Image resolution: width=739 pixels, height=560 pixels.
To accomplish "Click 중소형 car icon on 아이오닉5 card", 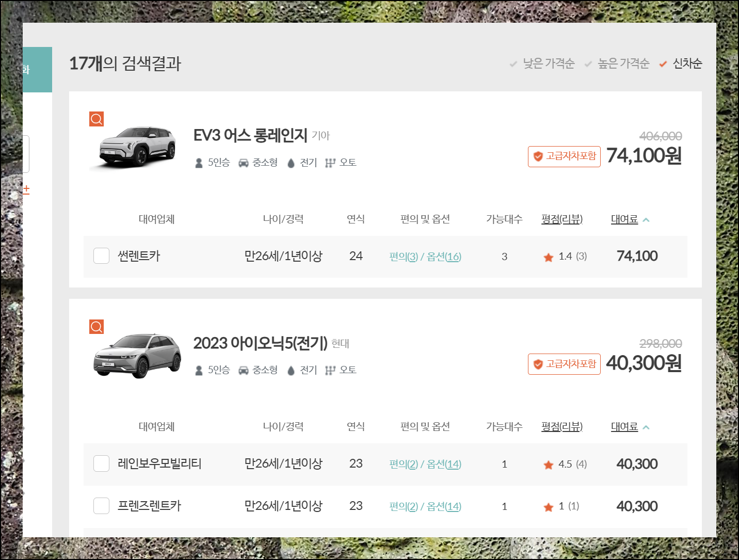I will tap(244, 371).
